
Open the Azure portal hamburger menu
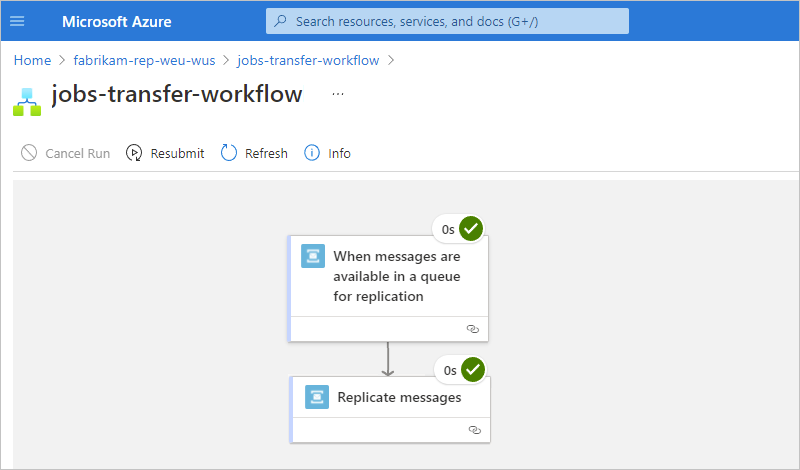(x=17, y=21)
